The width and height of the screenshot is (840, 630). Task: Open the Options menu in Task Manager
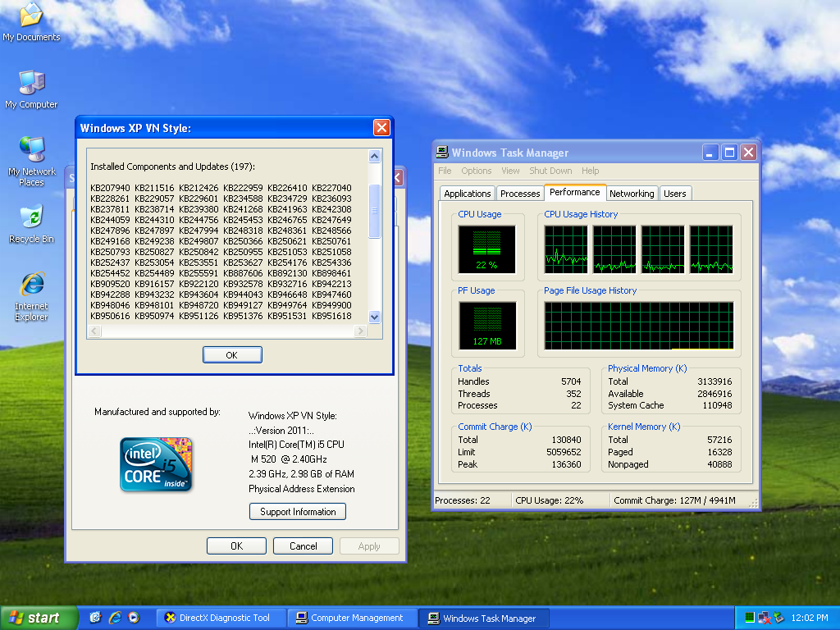pos(477,171)
